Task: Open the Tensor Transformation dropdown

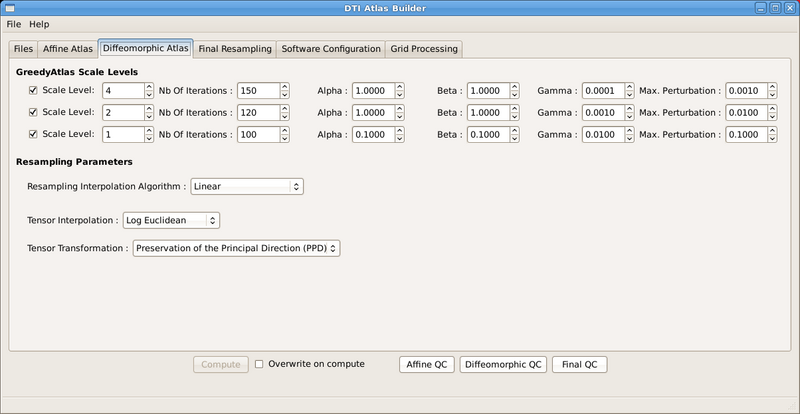Action: (x=236, y=249)
